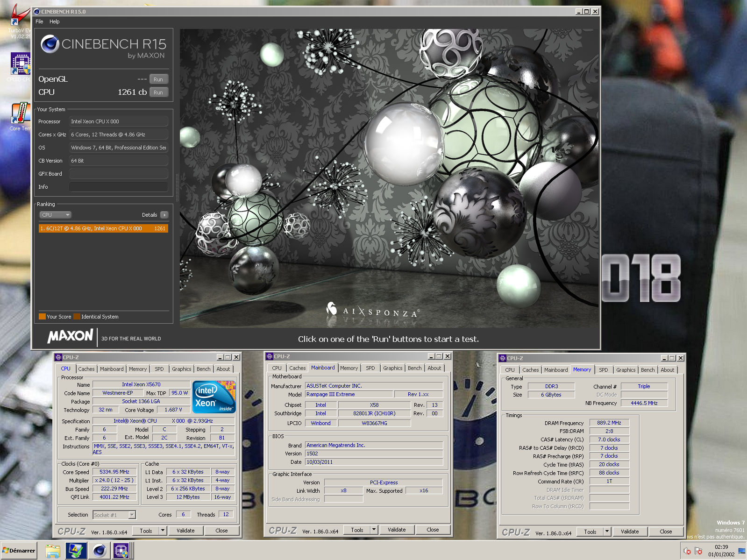The height and width of the screenshot is (560, 747).
Task: Open Action Center flag tray icon
Action: click(699, 551)
